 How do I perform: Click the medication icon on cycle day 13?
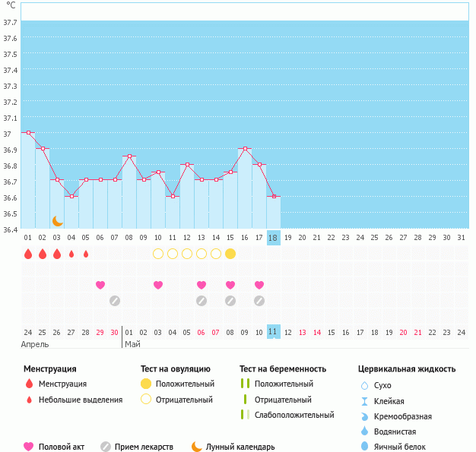tap(202, 301)
